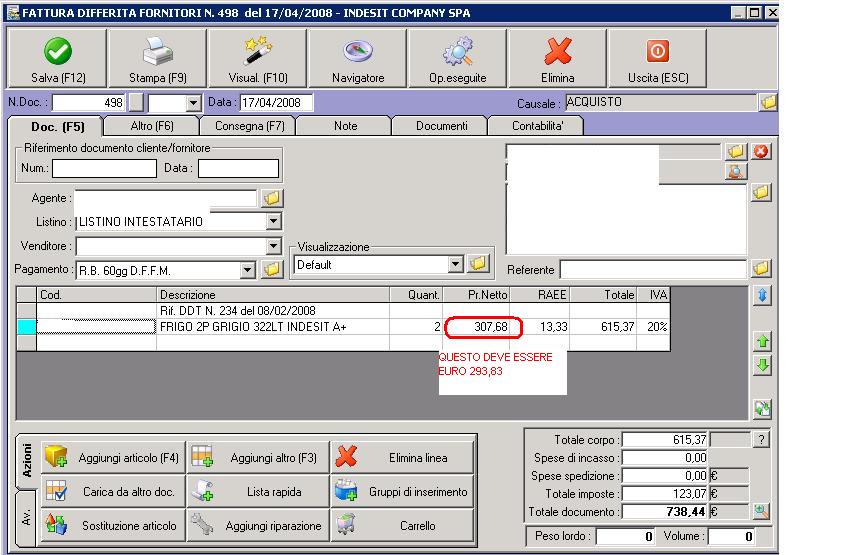Click blue up-down arrows icon beside grid
The image size is (863, 555).
tap(762, 296)
